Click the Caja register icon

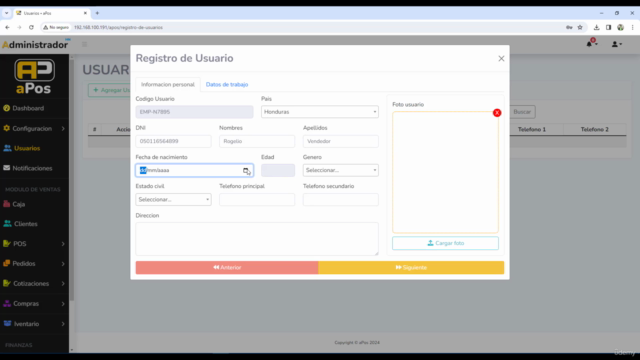(x=7, y=204)
